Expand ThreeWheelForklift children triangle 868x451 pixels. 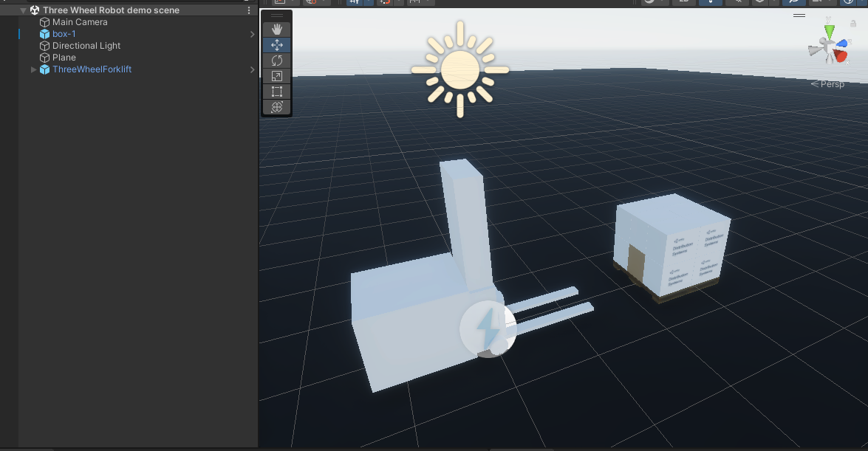(33, 69)
